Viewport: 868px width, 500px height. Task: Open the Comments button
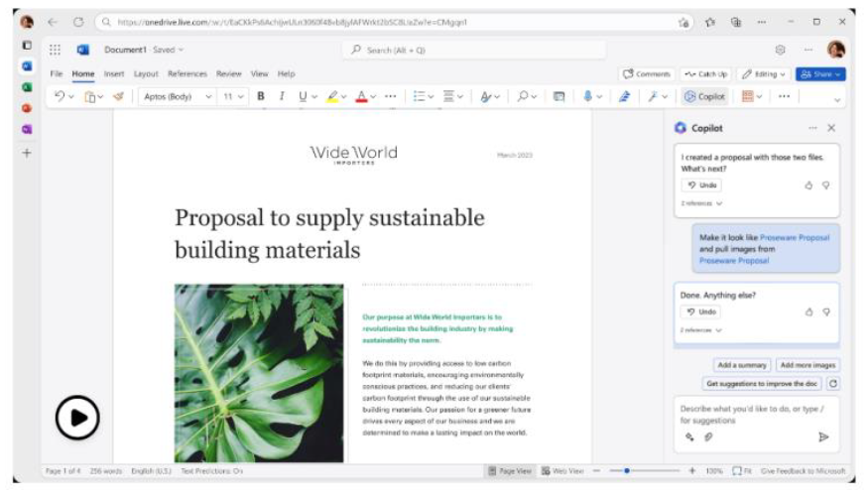(x=646, y=74)
